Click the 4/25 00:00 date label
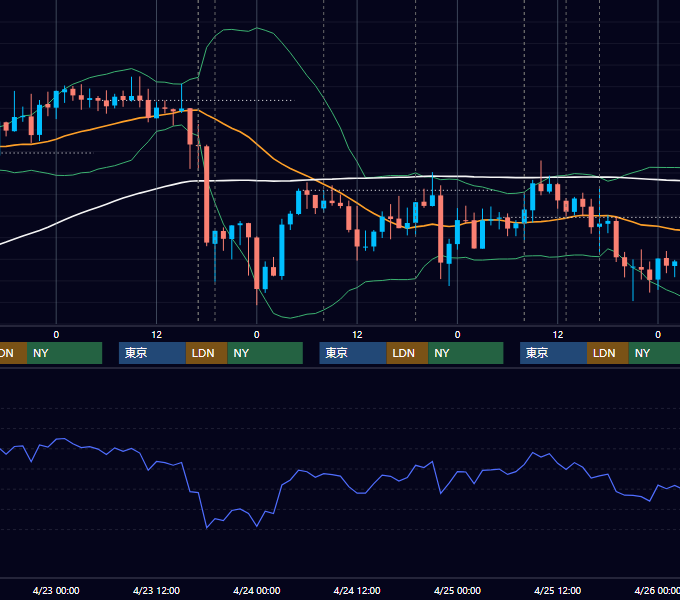The height and width of the screenshot is (600, 680). point(457,590)
